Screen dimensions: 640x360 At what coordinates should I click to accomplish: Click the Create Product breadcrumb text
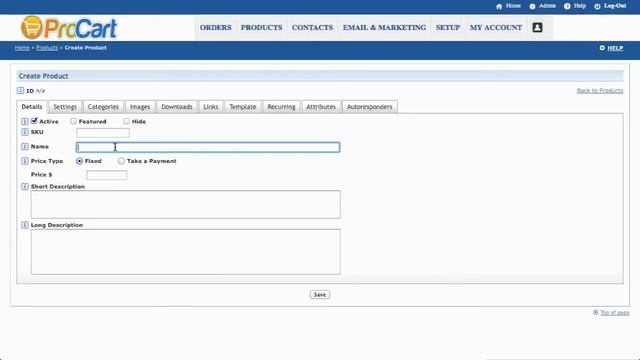(x=85, y=48)
